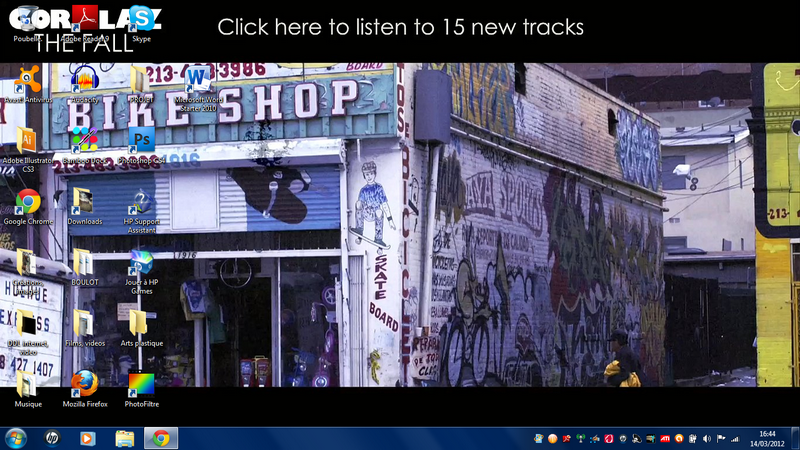Select the Créations visuelle folder icon
Viewport: 800px width, 450px height.
click(x=28, y=271)
